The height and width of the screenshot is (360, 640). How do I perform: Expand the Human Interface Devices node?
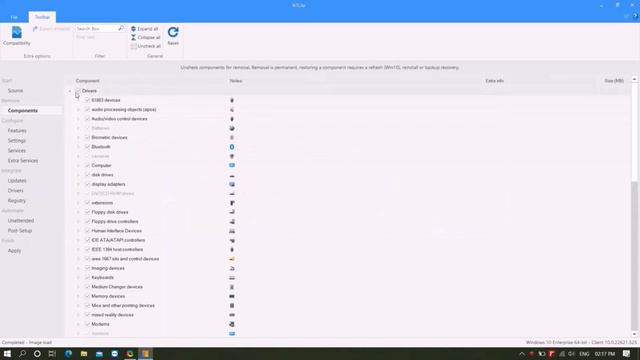coord(78,231)
